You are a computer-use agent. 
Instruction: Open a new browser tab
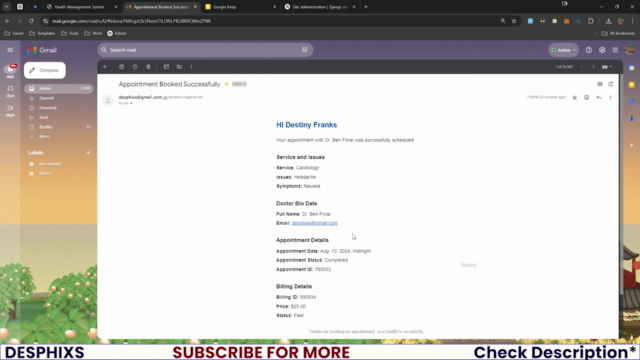pyautogui.click(x=366, y=7)
